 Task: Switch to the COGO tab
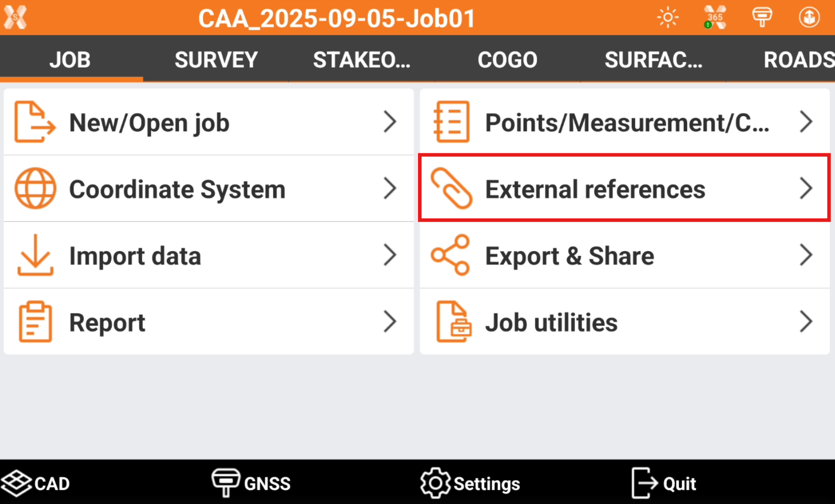tap(507, 60)
